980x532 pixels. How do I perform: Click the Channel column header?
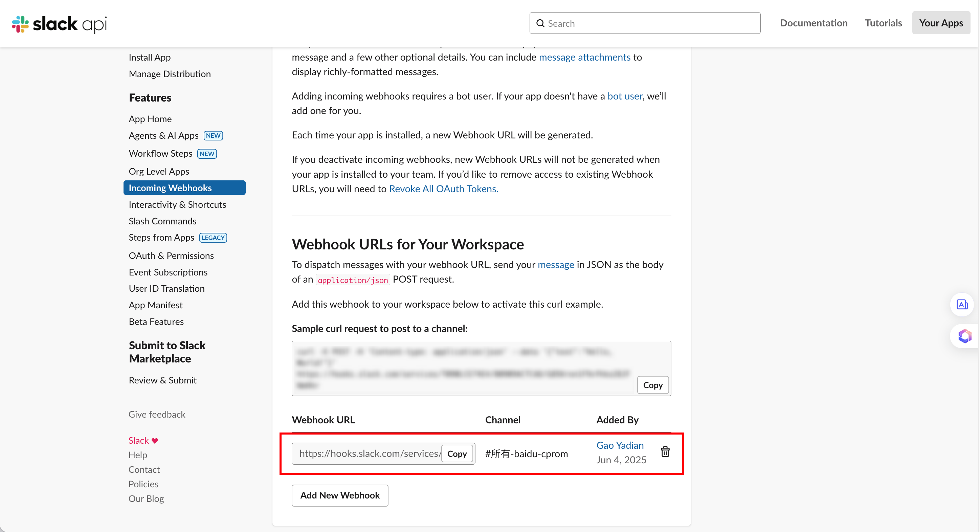[503, 420]
